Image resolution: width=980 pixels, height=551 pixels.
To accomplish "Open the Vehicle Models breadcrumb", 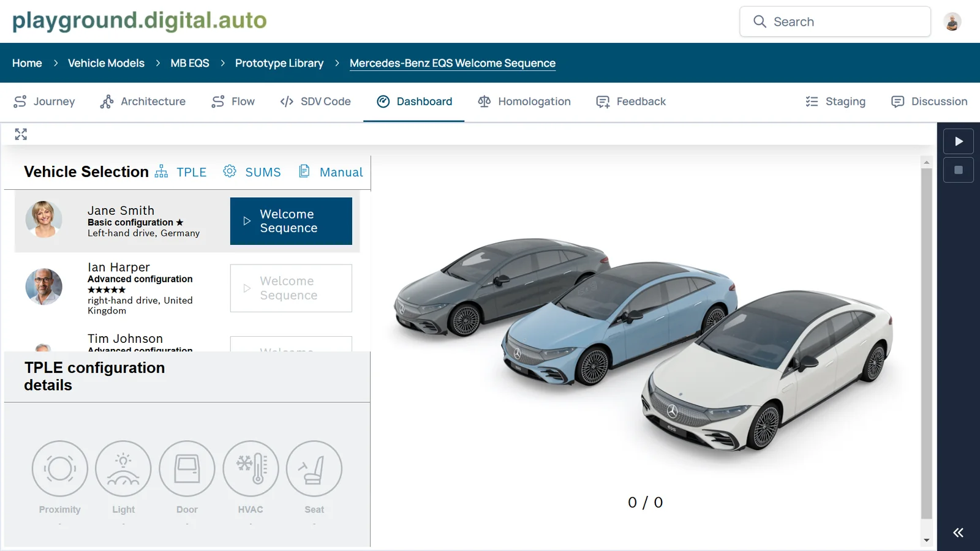I will coord(106,63).
